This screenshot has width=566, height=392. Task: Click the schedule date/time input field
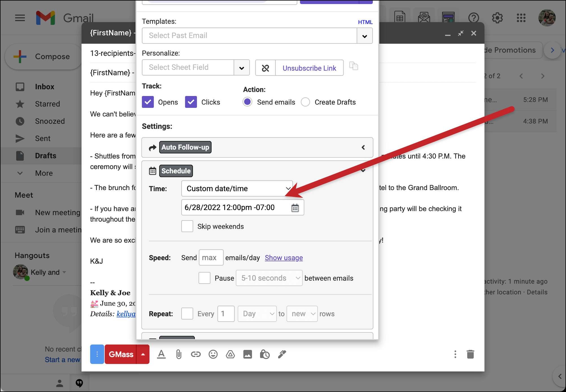(243, 208)
